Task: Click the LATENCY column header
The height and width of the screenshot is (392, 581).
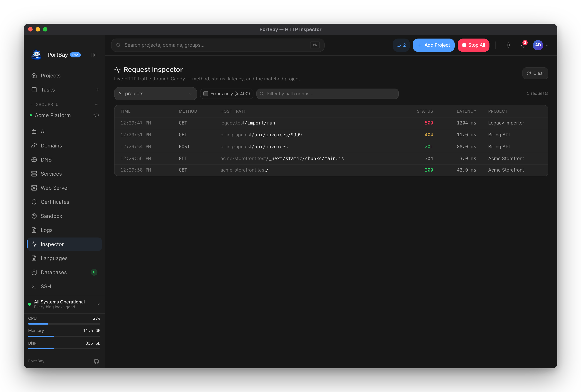Action: click(466, 111)
